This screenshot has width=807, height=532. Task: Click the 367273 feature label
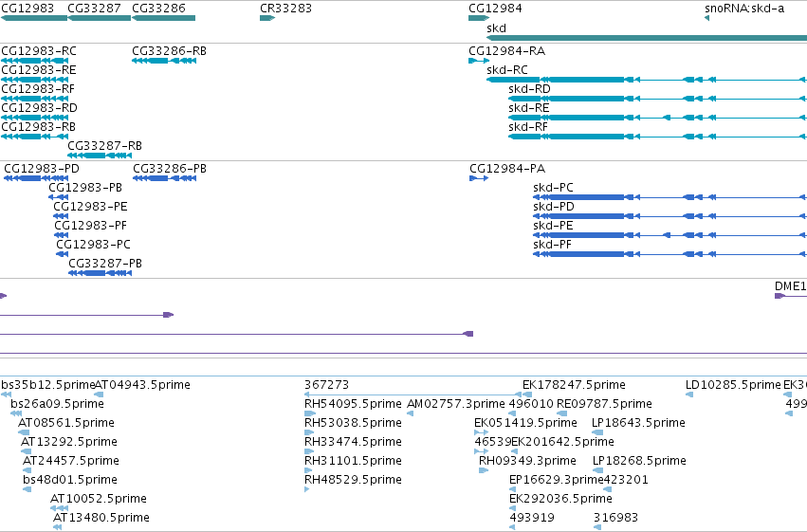click(x=326, y=385)
